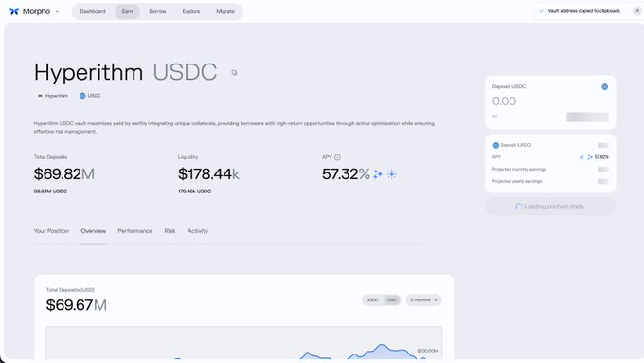Switch to the Your Position tab
This screenshot has height=363, width=644.
tap(51, 231)
